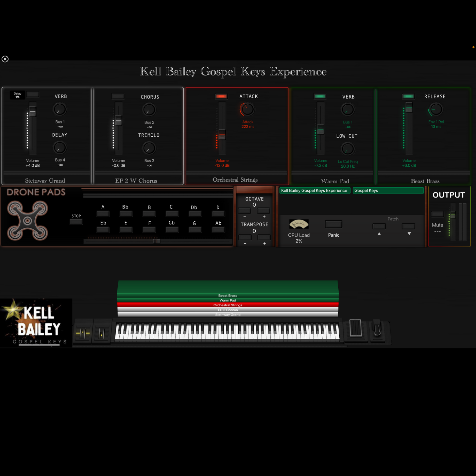Close the plugin with the X icon
The image size is (476, 476).
click(x=5, y=59)
